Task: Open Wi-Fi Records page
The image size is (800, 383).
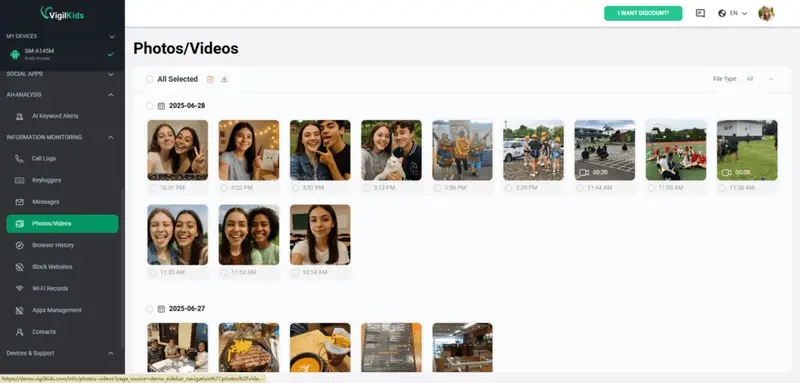Action: (x=62, y=289)
